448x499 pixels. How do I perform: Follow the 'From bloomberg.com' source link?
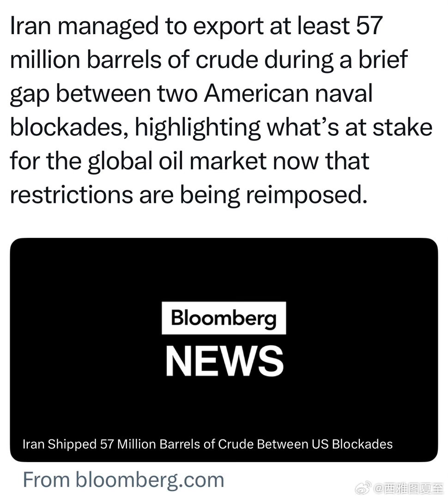[123, 480]
